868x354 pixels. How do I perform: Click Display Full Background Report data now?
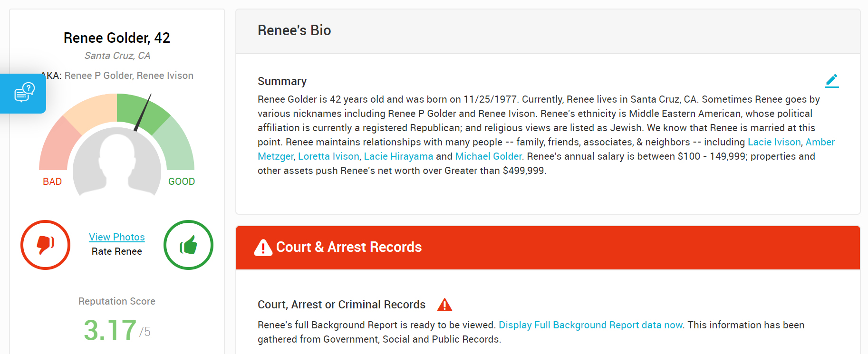[x=590, y=325]
